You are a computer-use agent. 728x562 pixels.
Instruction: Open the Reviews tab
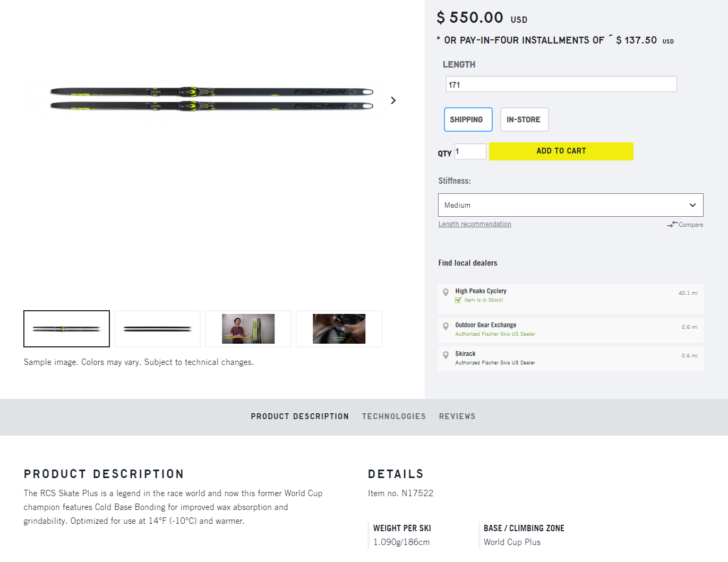click(x=457, y=416)
